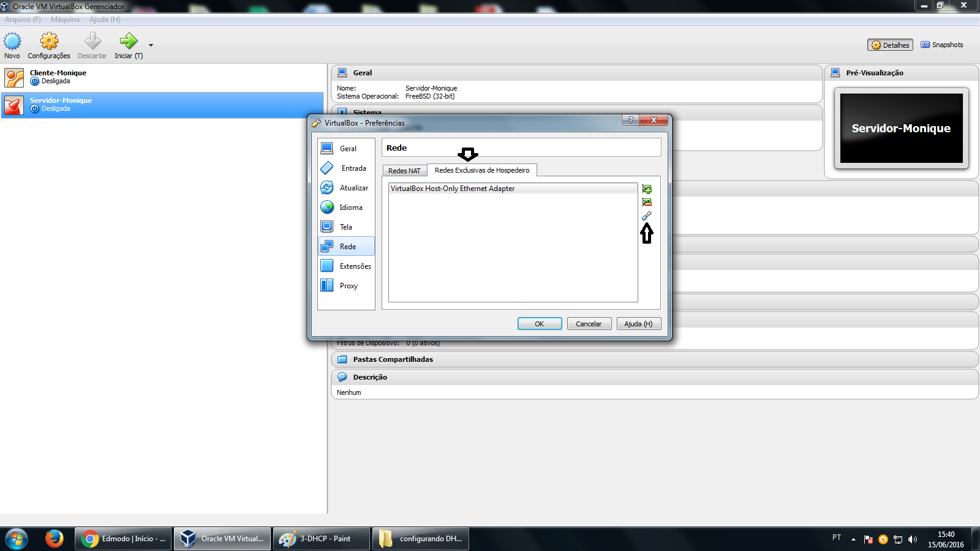Open Máquina menu
The height and width of the screenshot is (551, 980).
[x=65, y=20]
